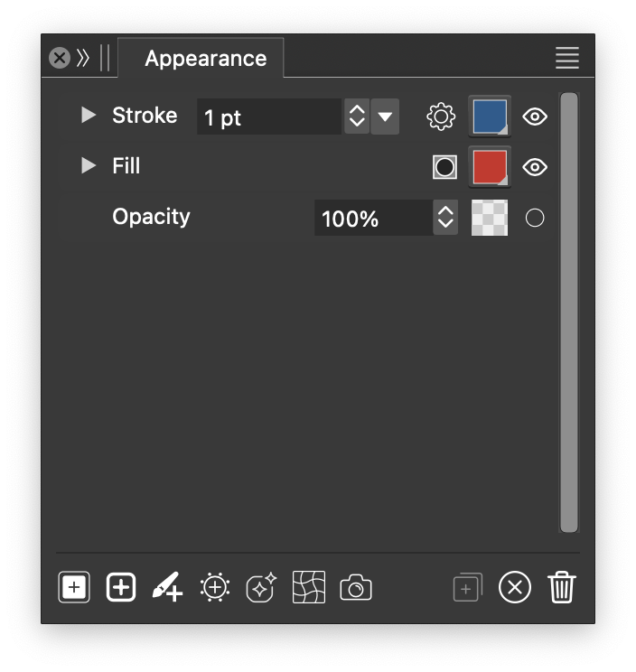The height and width of the screenshot is (672, 636).
Task: Select the Appearance tab
Action: [205, 59]
